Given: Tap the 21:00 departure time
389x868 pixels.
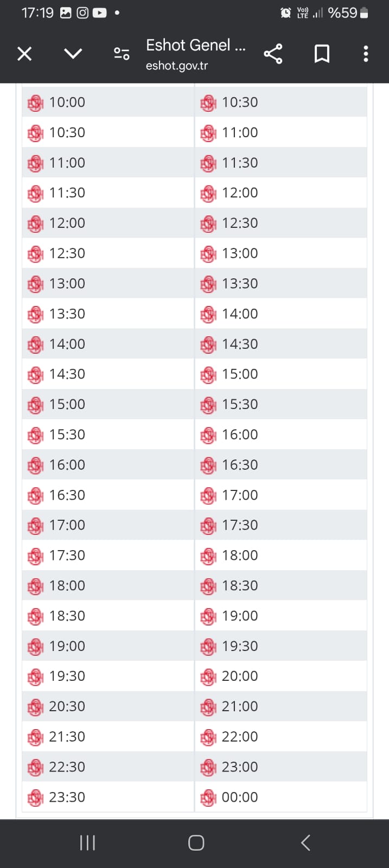Looking at the screenshot, I should click(240, 706).
